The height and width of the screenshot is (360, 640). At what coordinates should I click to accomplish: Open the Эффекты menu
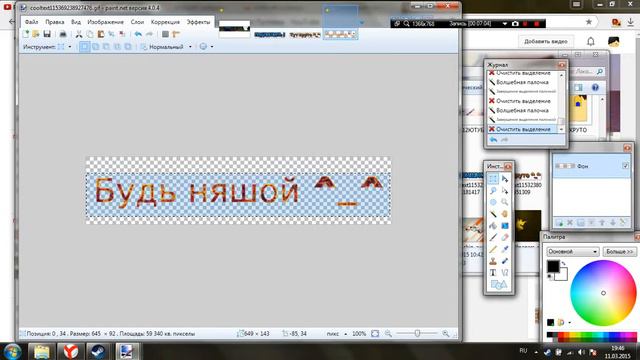(198, 22)
